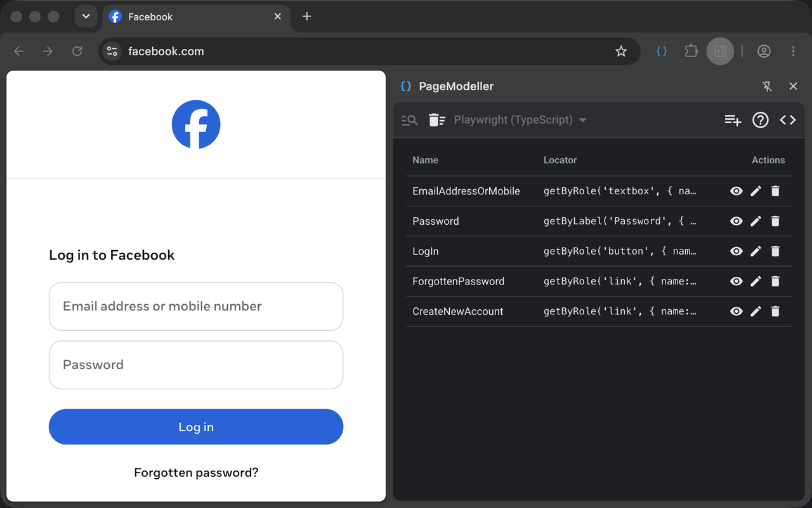The height and width of the screenshot is (508, 812).
Task: Switch to the Facebook browser tab
Action: tap(195, 17)
